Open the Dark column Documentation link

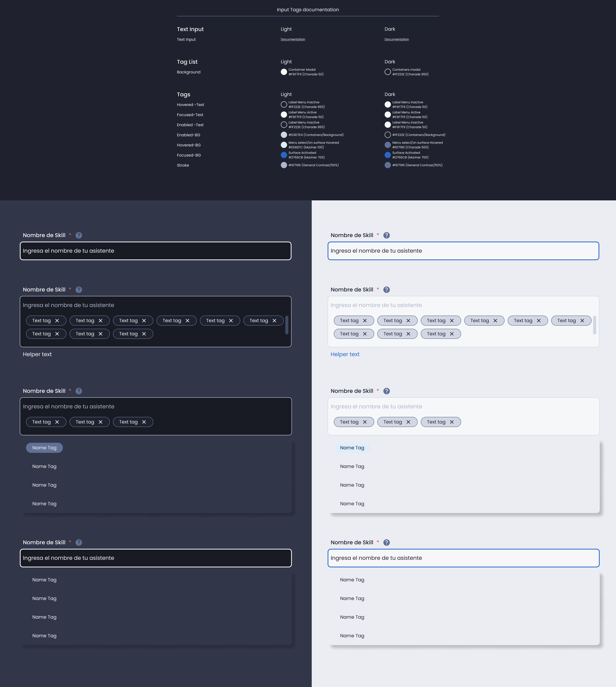click(x=397, y=39)
